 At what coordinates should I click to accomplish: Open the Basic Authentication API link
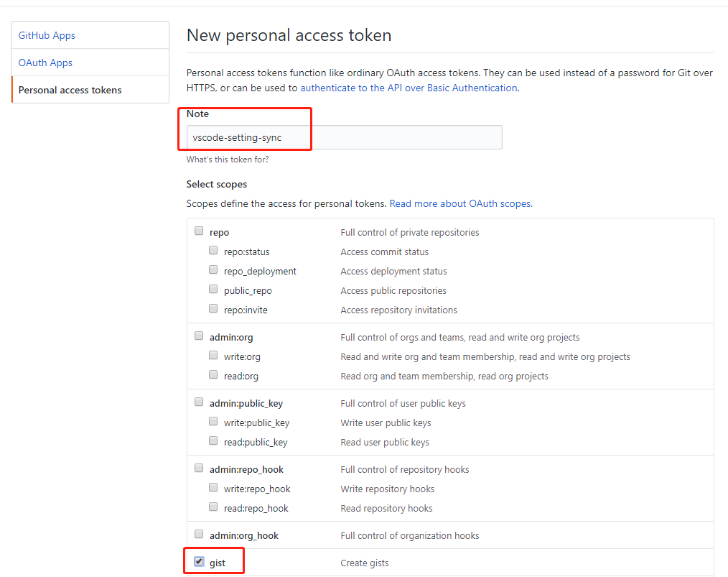[x=409, y=88]
